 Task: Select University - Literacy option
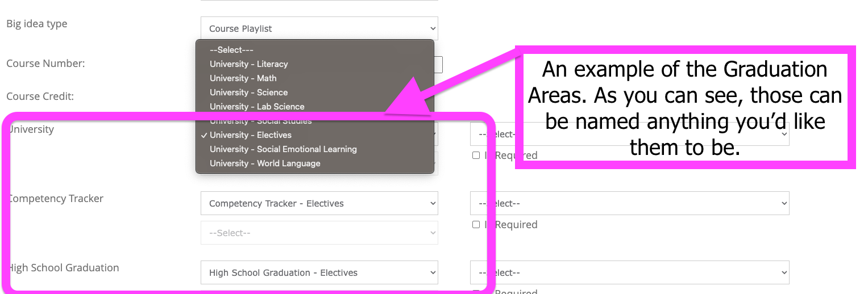(315, 64)
